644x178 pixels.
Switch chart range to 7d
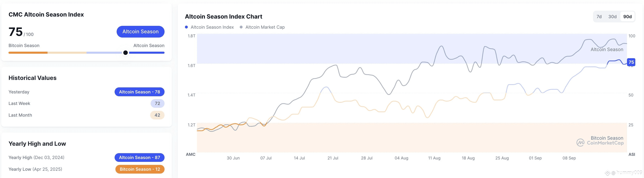pos(599,17)
